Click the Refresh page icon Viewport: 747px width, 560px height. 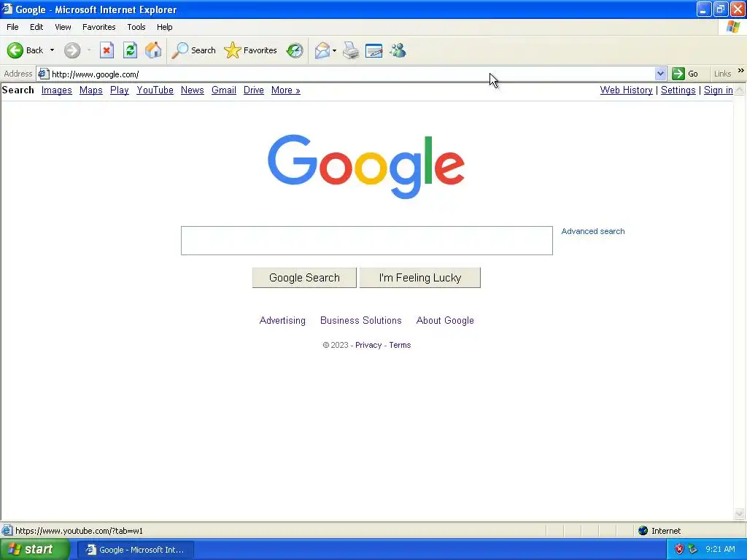pos(130,50)
